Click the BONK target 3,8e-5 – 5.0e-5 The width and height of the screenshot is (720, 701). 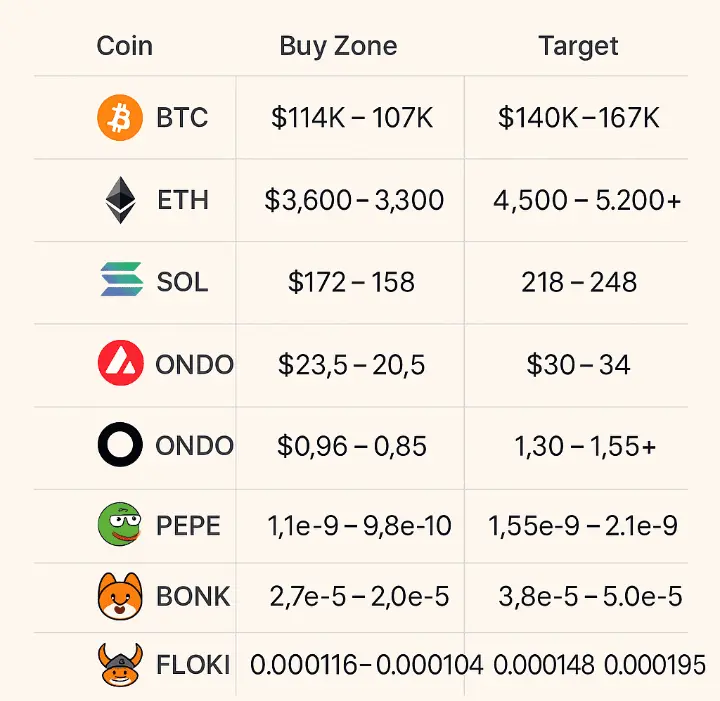tap(591, 596)
